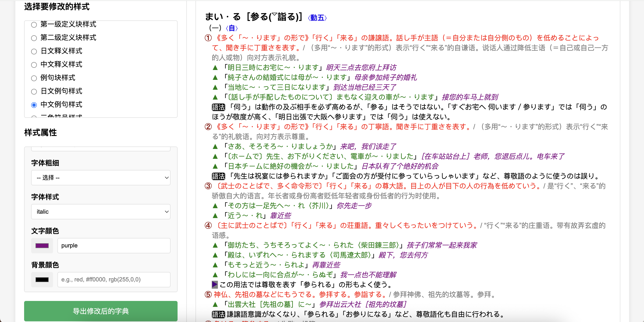Viewport: 644px width, 322px height.
Task: Click the purple arrow marker before この用法では
Action: 215,285
